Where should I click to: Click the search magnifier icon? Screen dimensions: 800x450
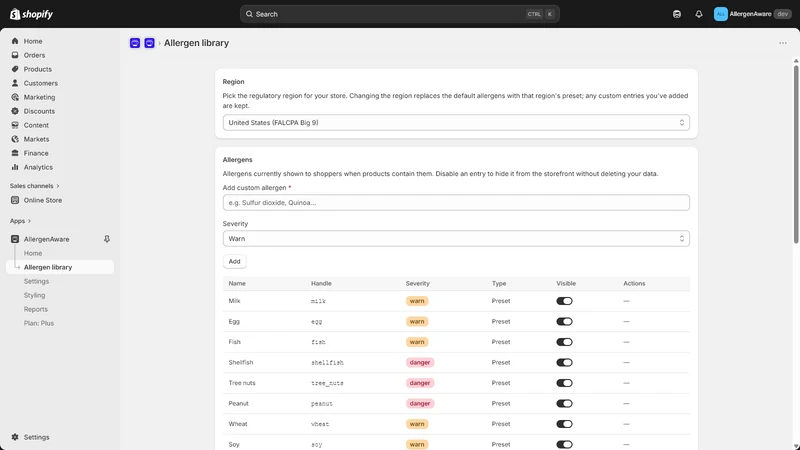[x=249, y=14]
